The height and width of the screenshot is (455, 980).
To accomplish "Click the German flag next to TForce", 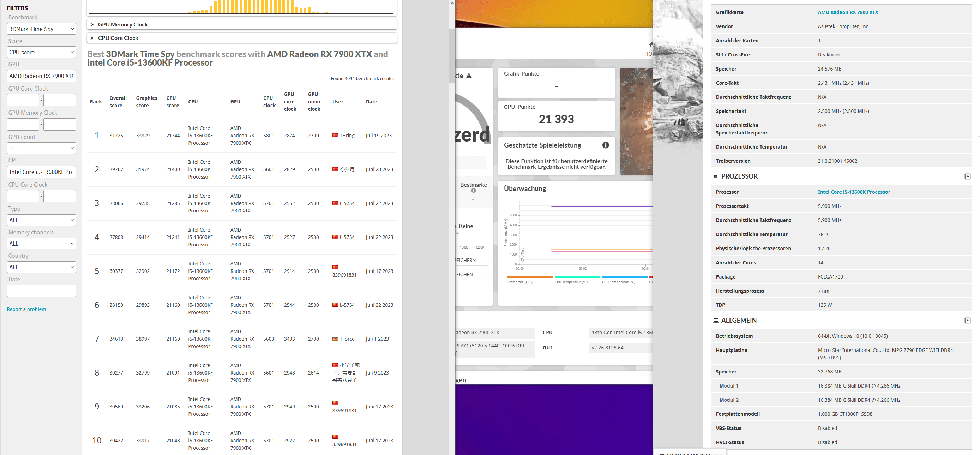I will tap(335, 339).
